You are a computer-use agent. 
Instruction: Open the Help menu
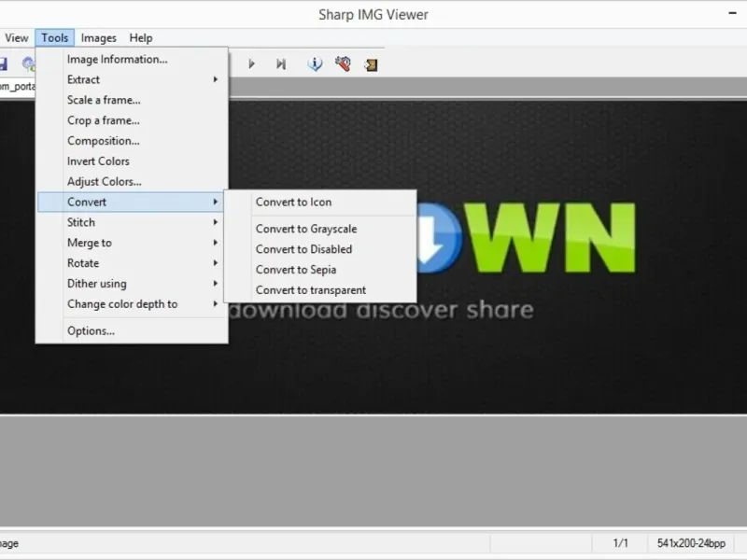pos(141,38)
